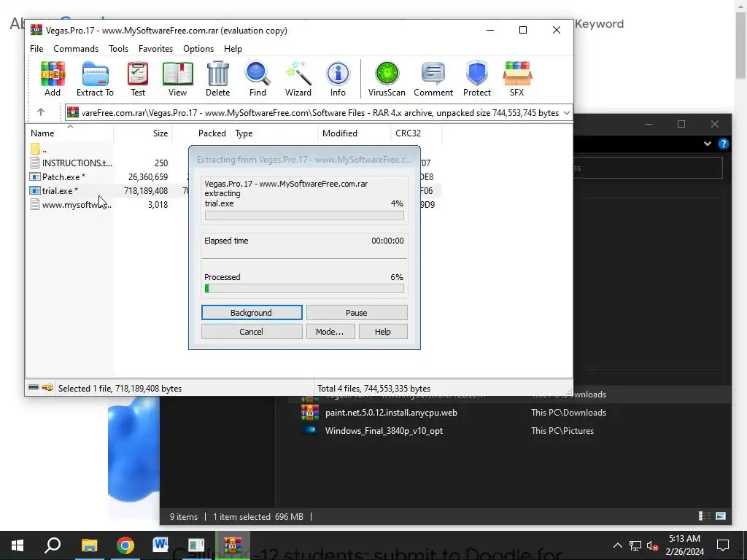Select INSTRUCTIONS.t... file in list
Image resolution: width=747 pixels, height=560 pixels.
pos(70,163)
